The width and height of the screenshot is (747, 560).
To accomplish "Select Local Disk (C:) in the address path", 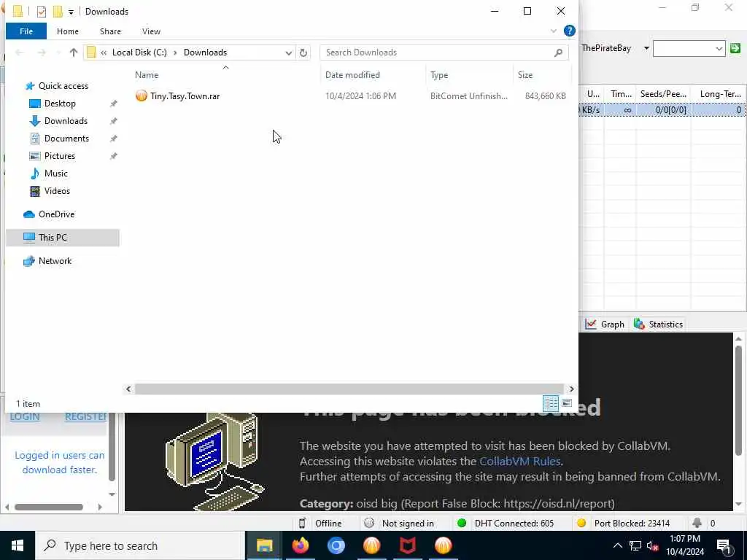I will click(139, 52).
